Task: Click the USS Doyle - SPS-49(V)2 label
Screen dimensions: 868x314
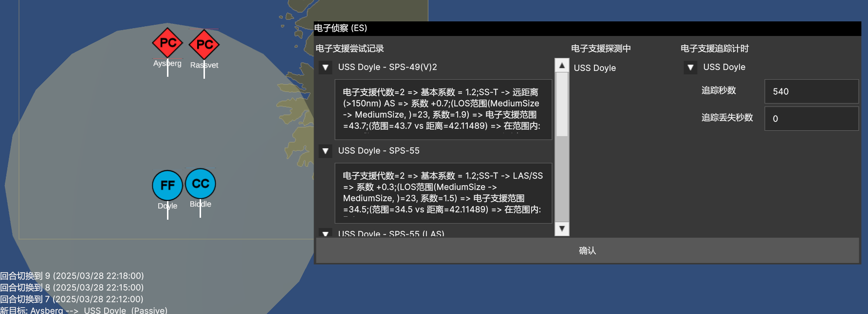Action: pos(388,67)
